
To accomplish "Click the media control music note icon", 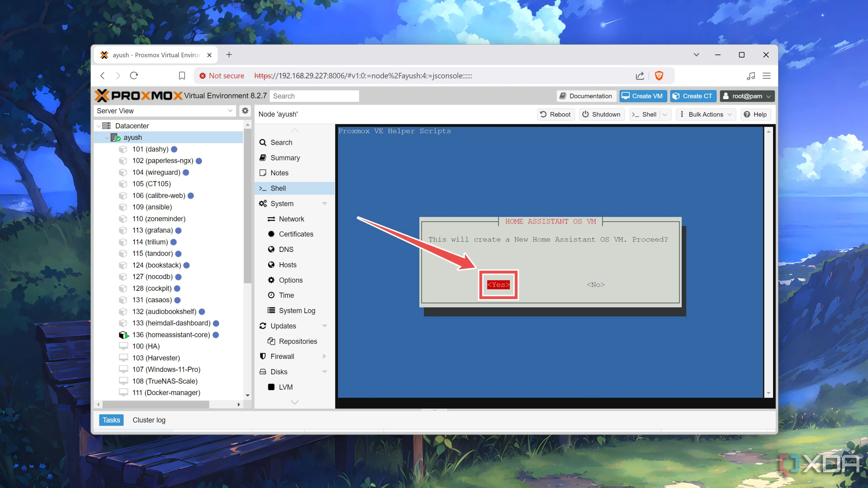I will pos(750,75).
